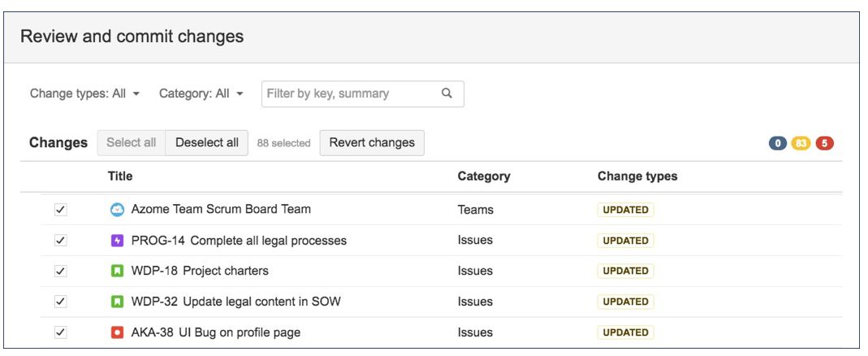The width and height of the screenshot is (868, 356).
Task: Click Update legal content in SOW summary
Action: pyautogui.click(x=261, y=302)
